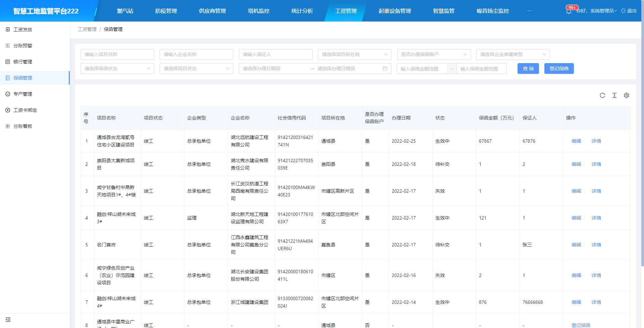Click the minimum 输入保函金额范围 input
The height and width of the screenshot is (328, 644).
(422, 69)
